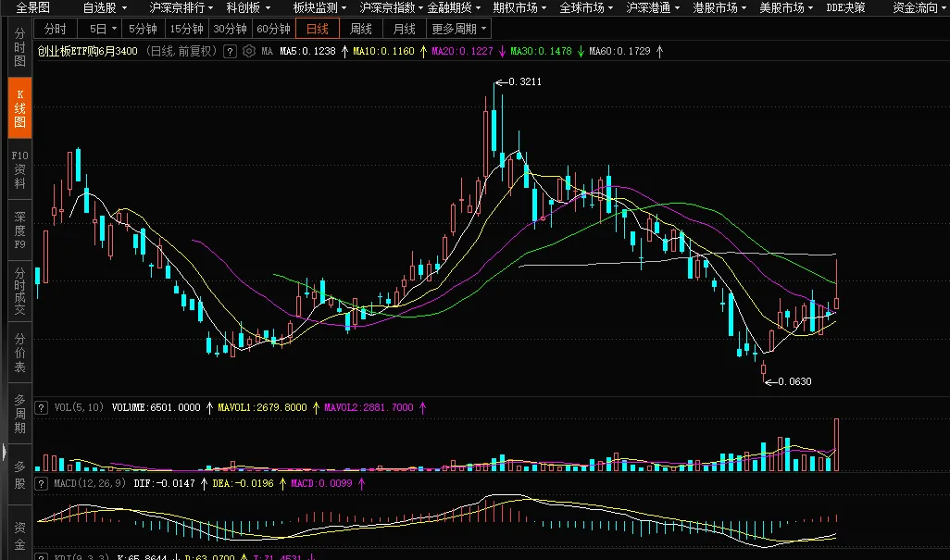Screen dimensions: 950x560
Task: Open the 多股 sidebar button
Action: tap(19, 475)
